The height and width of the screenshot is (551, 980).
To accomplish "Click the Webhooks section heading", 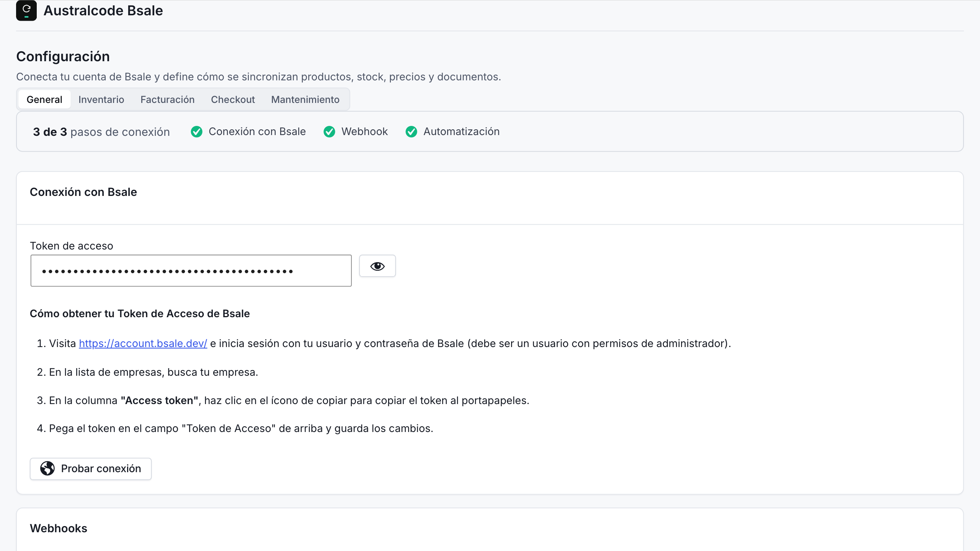I will pos(59,528).
